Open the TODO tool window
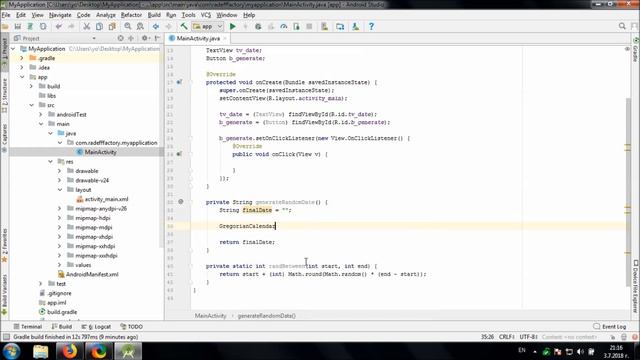 (131, 327)
